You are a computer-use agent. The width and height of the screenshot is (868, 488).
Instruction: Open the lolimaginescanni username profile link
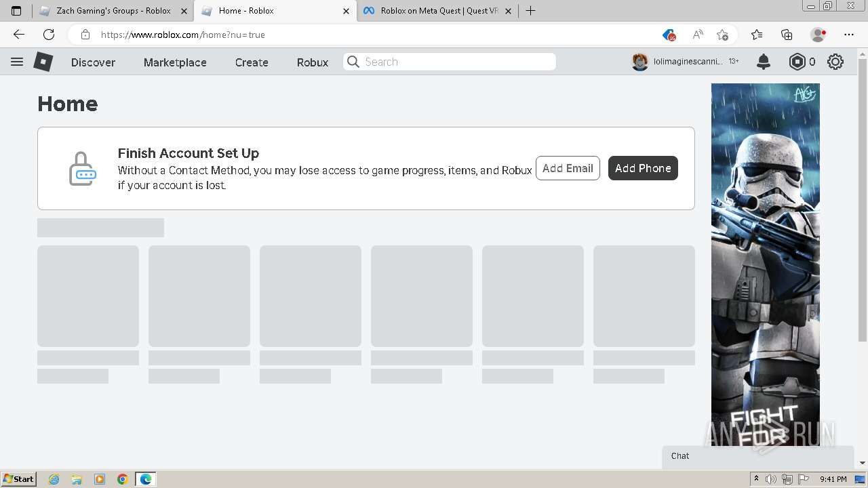tap(688, 62)
